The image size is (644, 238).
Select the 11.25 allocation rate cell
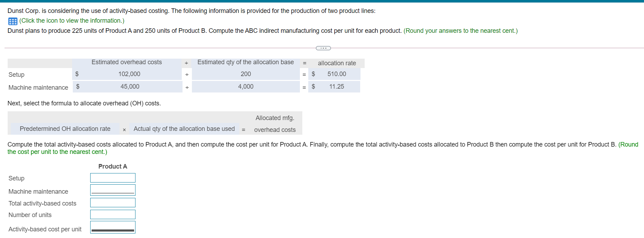pyautogui.click(x=337, y=87)
